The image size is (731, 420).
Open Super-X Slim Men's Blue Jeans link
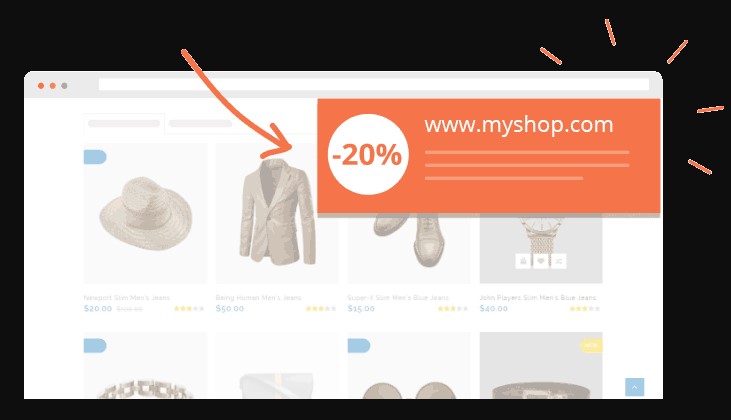point(398,297)
